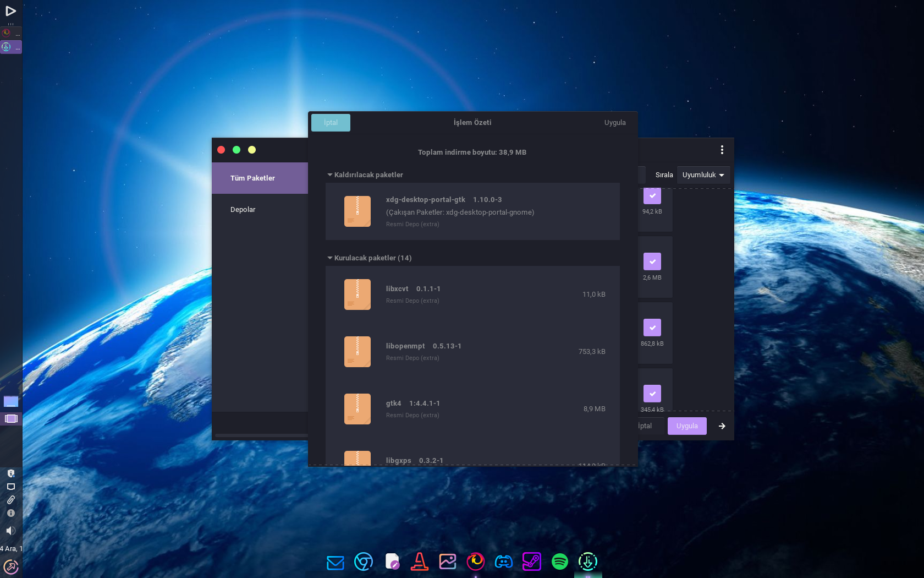Click the Spotify icon in the dock
This screenshot has width=924, height=578.
click(559, 561)
